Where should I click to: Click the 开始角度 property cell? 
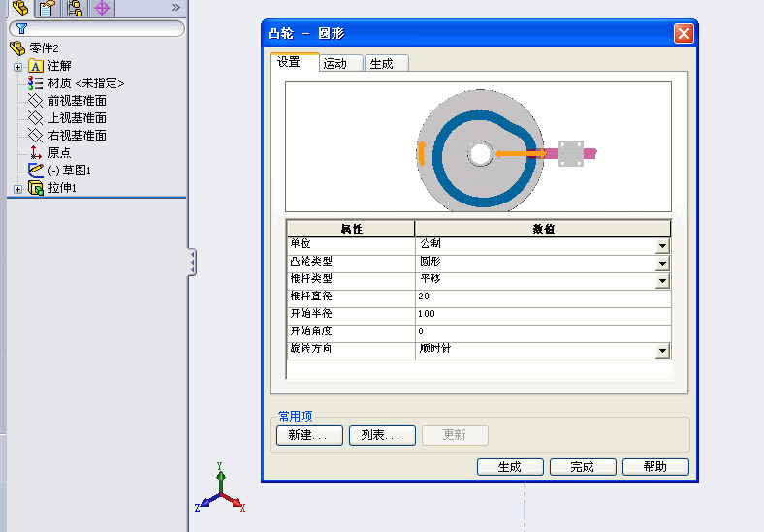(351, 333)
